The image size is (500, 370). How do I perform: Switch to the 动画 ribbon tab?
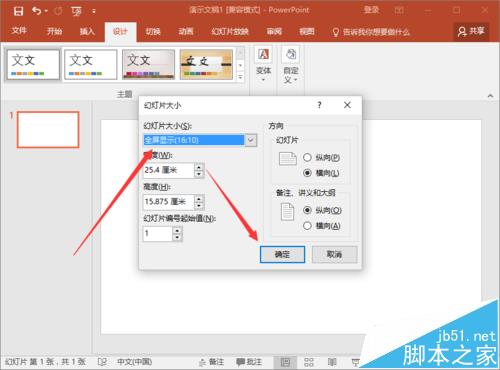(x=186, y=32)
